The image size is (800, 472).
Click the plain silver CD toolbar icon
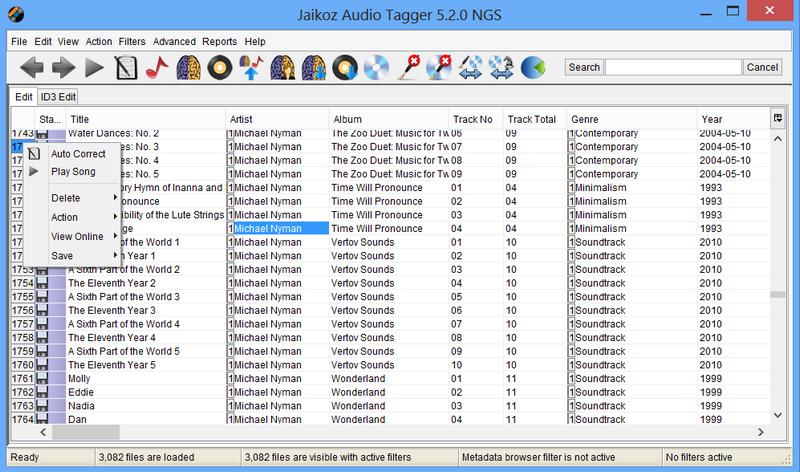tap(377, 67)
